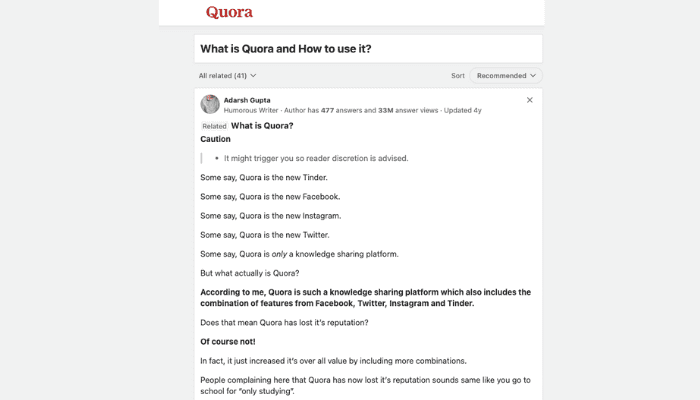Viewport: 700px width, 400px height.
Task: Click the line mentioning the new Tinder
Action: [264, 177]
